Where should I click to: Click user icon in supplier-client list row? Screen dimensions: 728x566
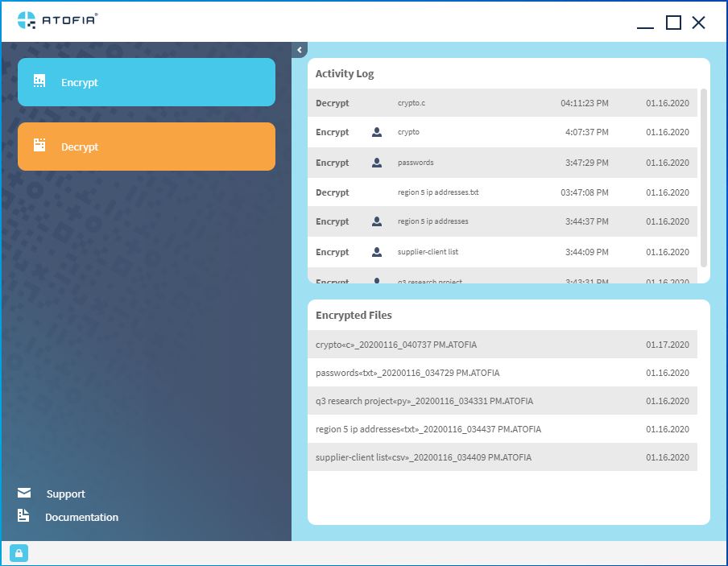click(x=377, y=252)
